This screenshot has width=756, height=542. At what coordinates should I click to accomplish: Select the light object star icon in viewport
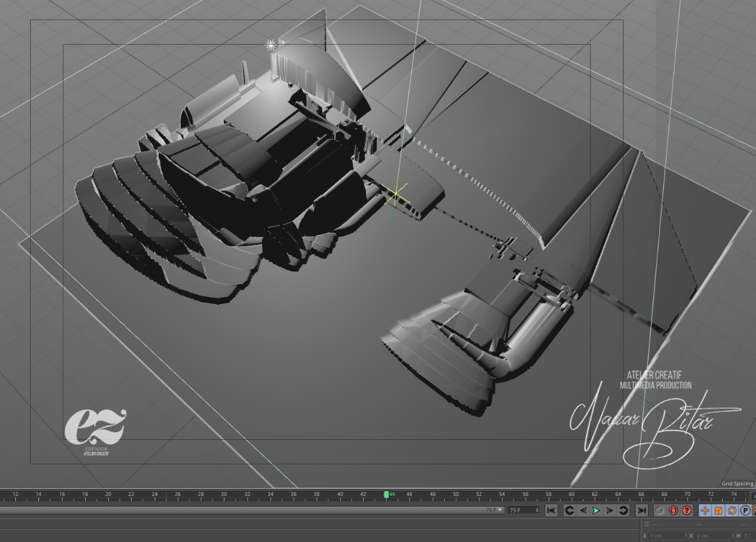271,45
